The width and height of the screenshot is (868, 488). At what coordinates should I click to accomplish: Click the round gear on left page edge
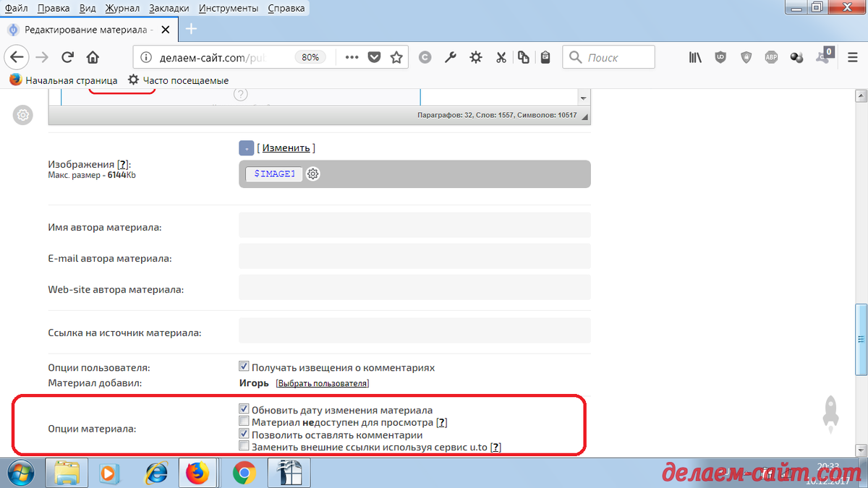click(x=22, y=114)
